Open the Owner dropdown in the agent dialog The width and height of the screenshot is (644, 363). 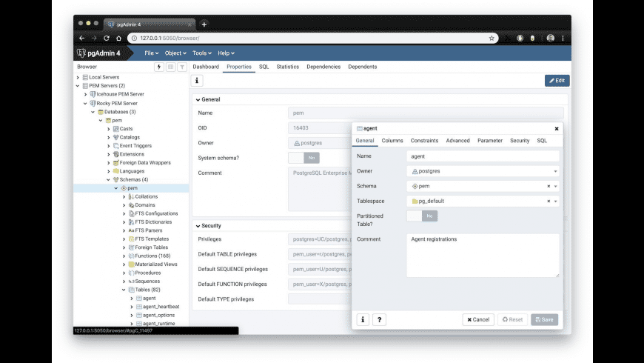coord(483,171)
